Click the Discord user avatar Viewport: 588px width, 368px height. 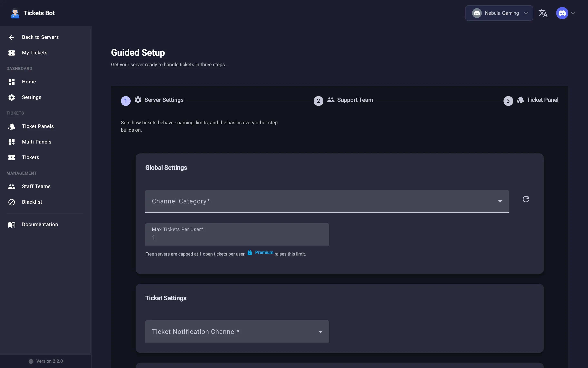tap(562, 13)
